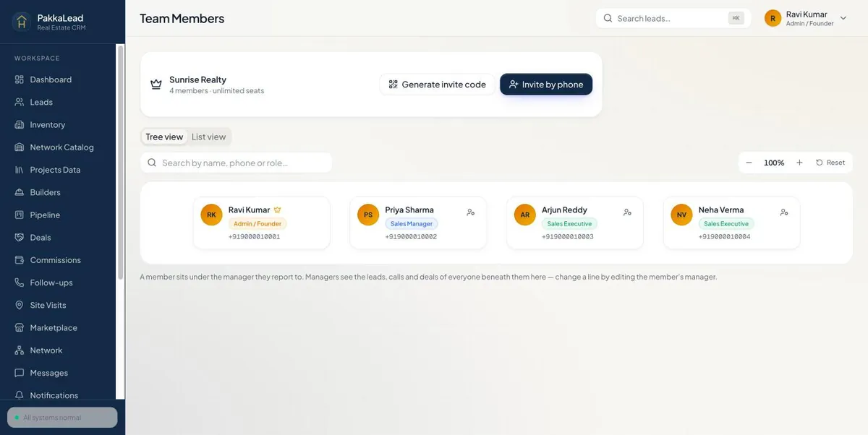The width and height of the screenshot is (868, 435).
Task: Click the Admin / Founder badge on card
Action: (x=258, y=224)
